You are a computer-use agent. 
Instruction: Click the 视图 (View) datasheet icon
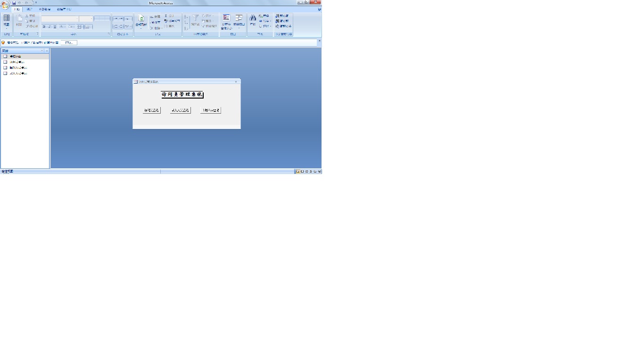pos(7,18)
